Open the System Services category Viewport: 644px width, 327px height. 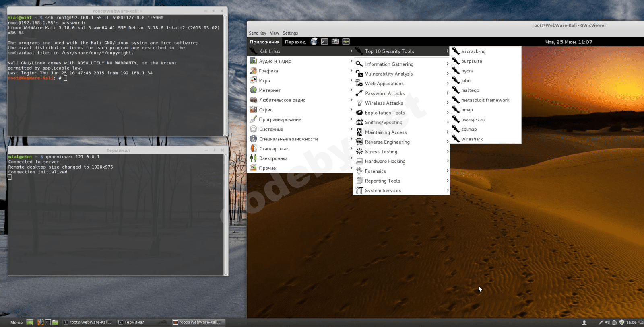click(402, 191)
